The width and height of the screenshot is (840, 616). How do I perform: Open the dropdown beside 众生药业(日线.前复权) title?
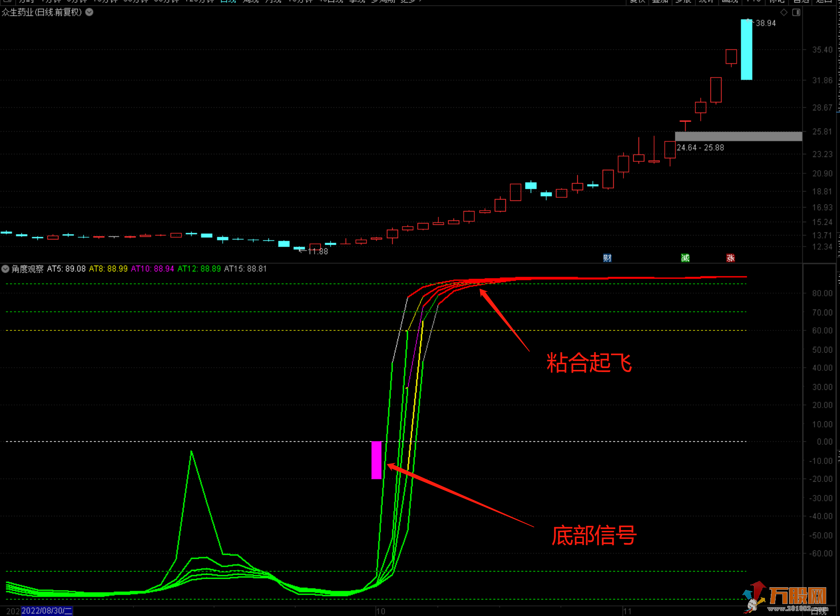point(89,12)
